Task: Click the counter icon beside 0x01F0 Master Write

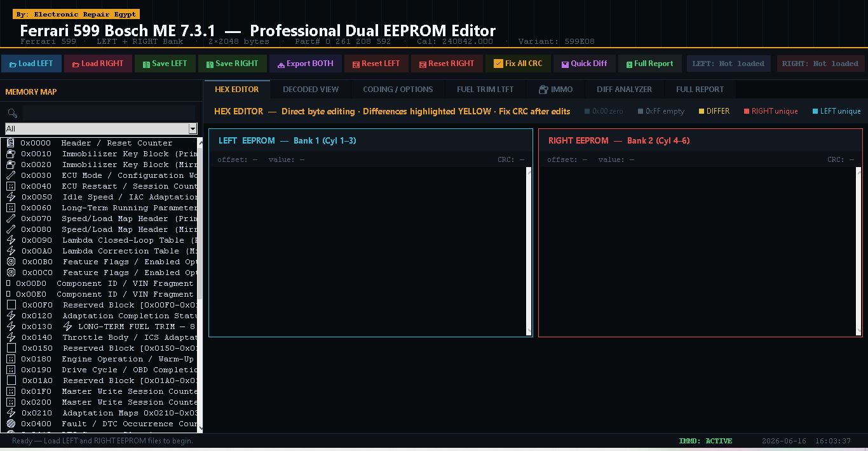Action: tap(11, 391)
